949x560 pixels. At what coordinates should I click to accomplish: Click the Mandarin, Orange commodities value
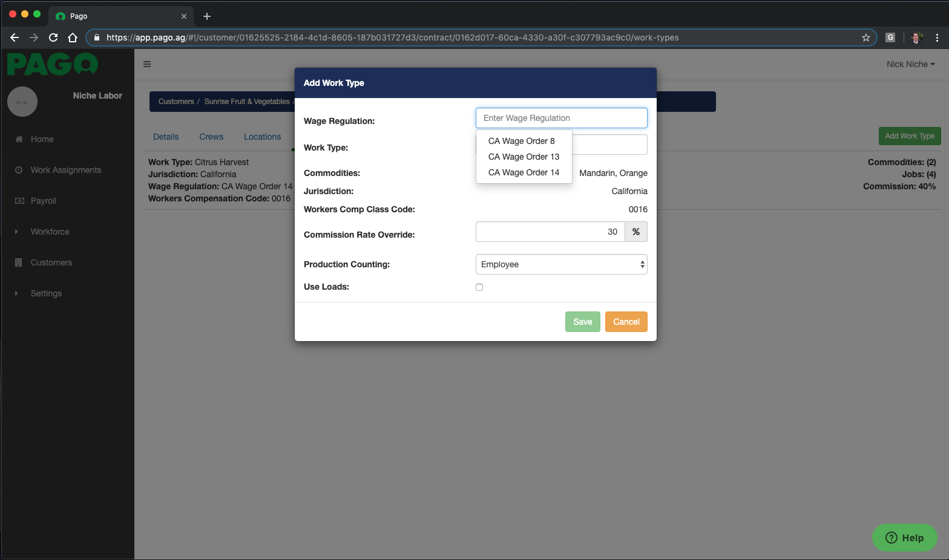click(x=613, y=173)
